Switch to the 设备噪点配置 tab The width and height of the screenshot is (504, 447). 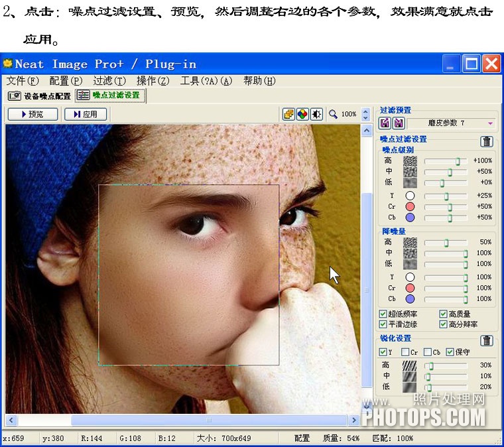pos(39,96)
